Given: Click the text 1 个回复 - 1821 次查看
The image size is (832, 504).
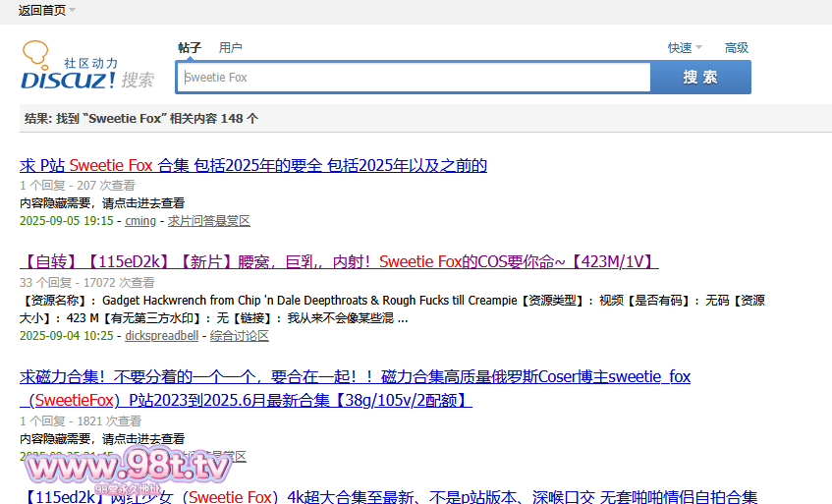Looking at the screenshot, I should pyautogui.click(x=81, y=420).
